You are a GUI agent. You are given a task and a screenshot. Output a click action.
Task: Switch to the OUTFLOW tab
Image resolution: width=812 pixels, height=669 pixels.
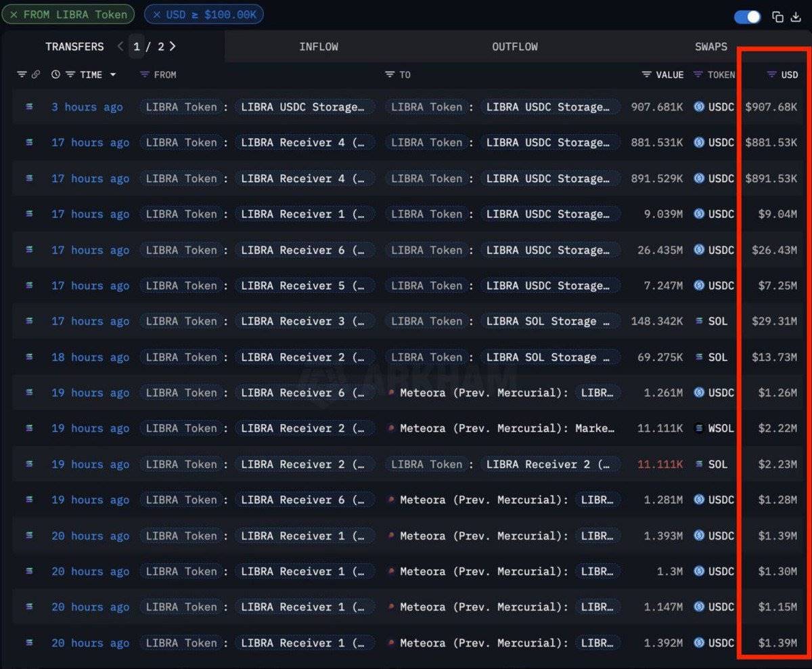tap(514, 47)
